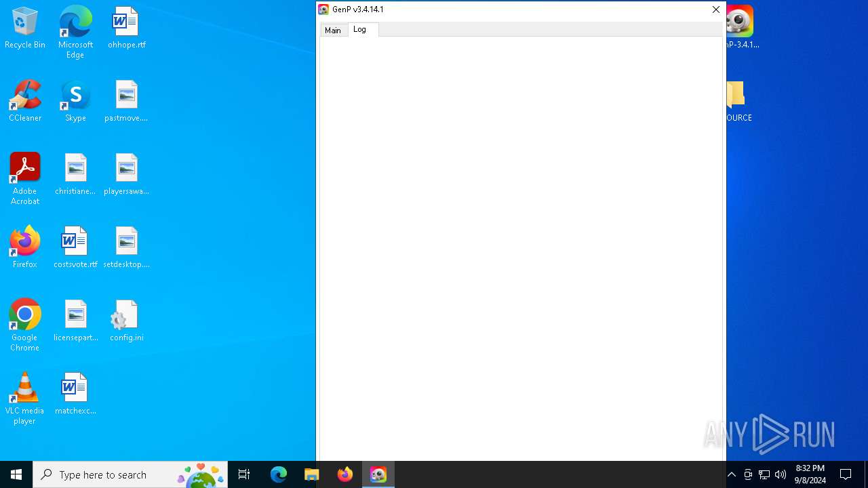Select the Google Chrome desktop shortcut
The width and height of the screenshot is (868, 488).
click(x=25, y=325)
